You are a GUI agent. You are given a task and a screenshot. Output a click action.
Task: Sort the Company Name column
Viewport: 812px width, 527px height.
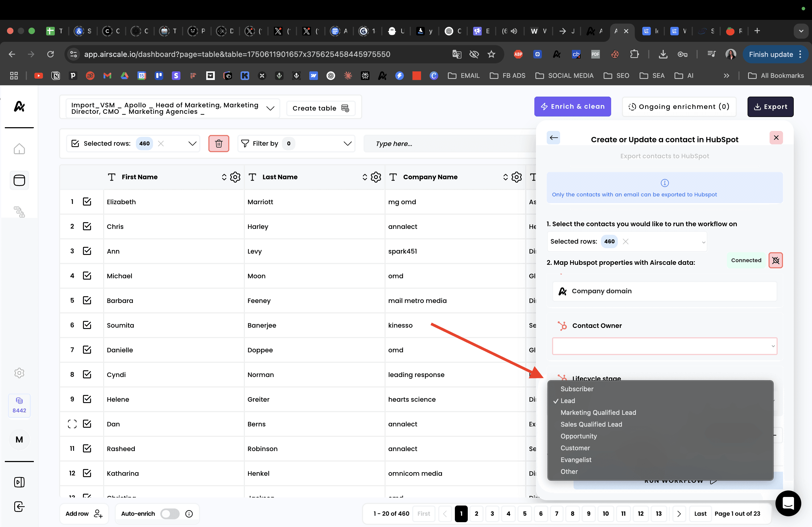[505, 177]
